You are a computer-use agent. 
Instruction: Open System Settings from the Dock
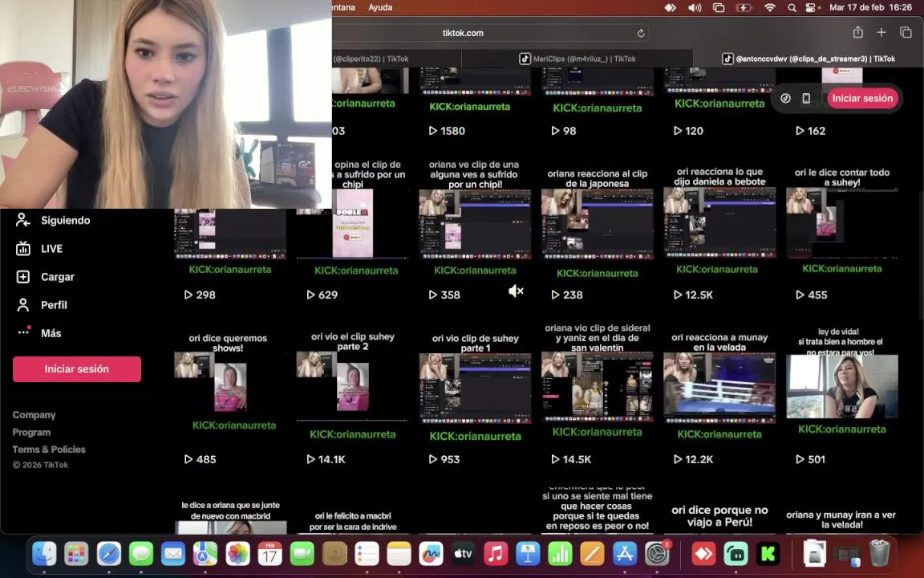click(656, 554)
